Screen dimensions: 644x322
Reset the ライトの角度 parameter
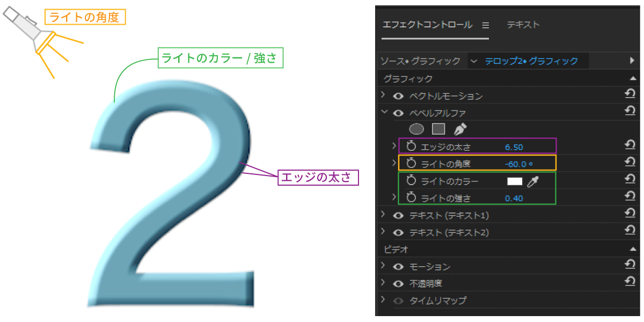(x=630, y=162)
